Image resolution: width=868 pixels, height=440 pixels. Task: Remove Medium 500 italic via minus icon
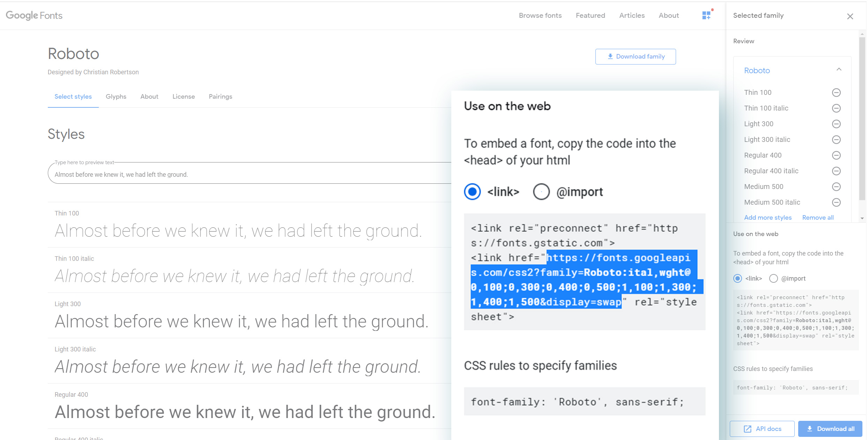pos(836,202)
